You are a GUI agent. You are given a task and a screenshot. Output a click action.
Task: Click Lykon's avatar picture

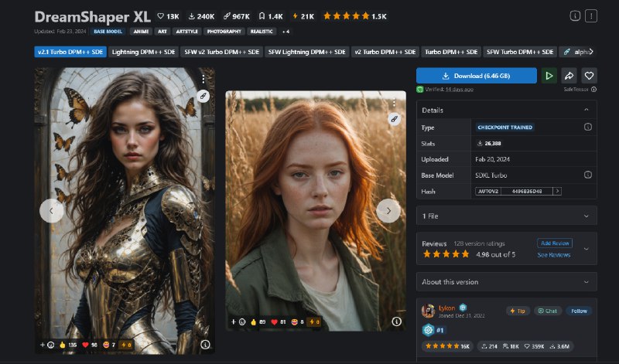point(428,311)
